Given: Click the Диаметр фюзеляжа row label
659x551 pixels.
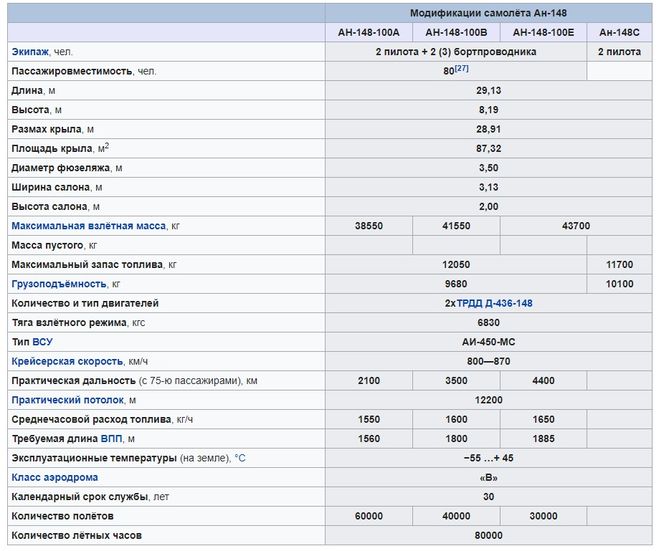Looking at the screenshot, I should pyautogui.click(x=67, y=168).
